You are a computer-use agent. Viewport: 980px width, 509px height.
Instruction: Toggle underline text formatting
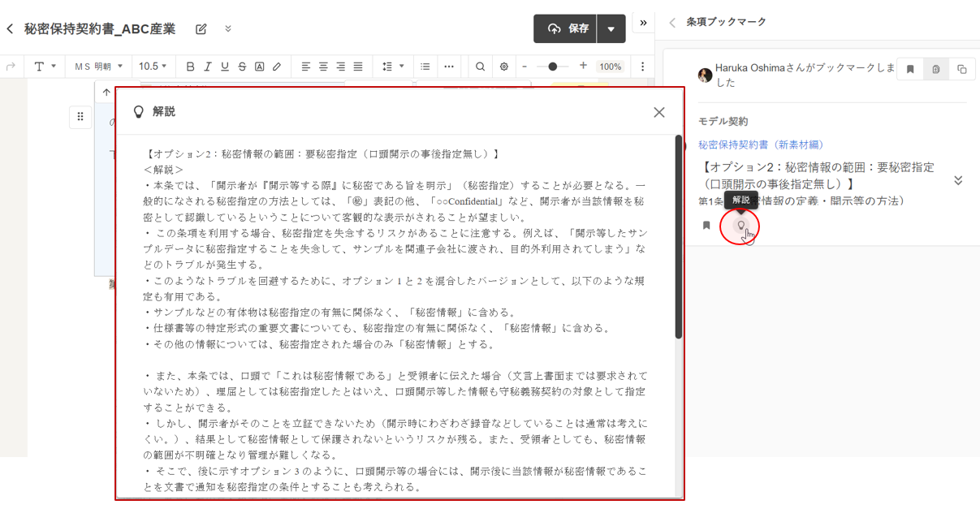click(x=225, y=67)
